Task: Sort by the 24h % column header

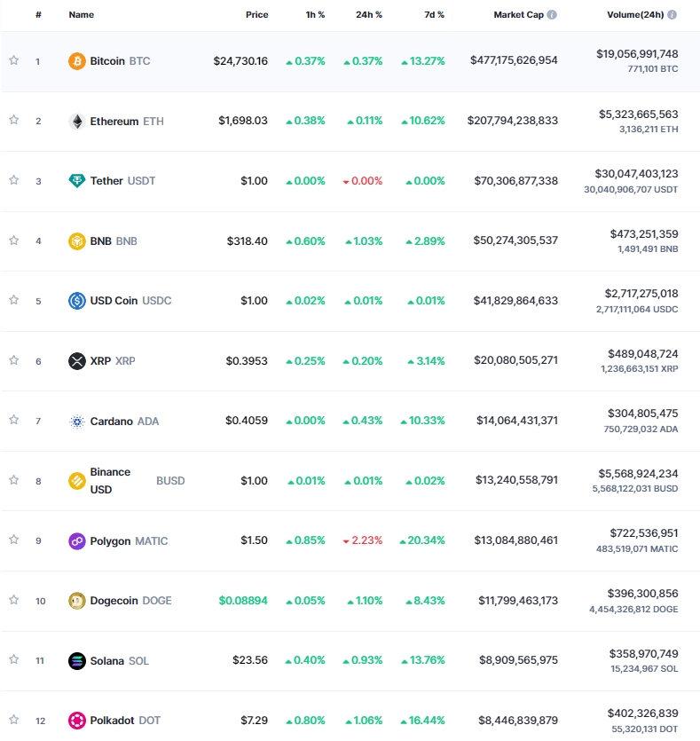Action: (369, 15)
